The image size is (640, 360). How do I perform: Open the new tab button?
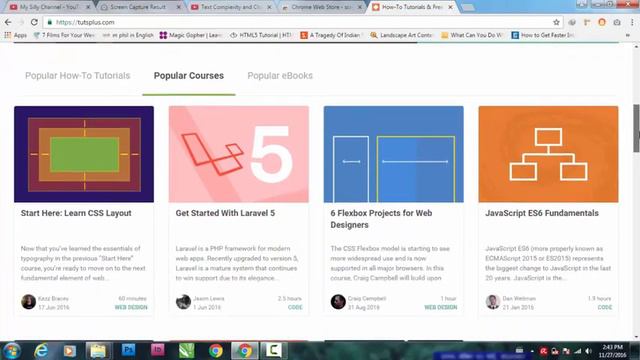468,7
